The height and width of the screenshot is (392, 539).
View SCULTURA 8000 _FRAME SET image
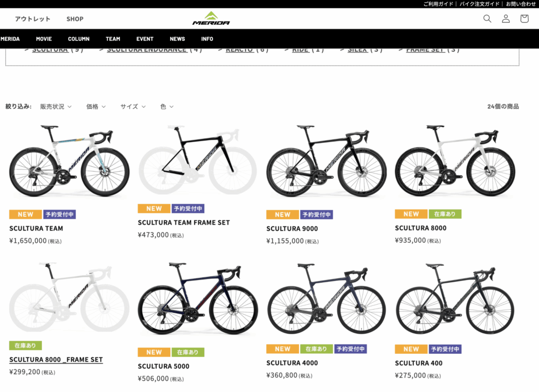(x=69, y=297)
